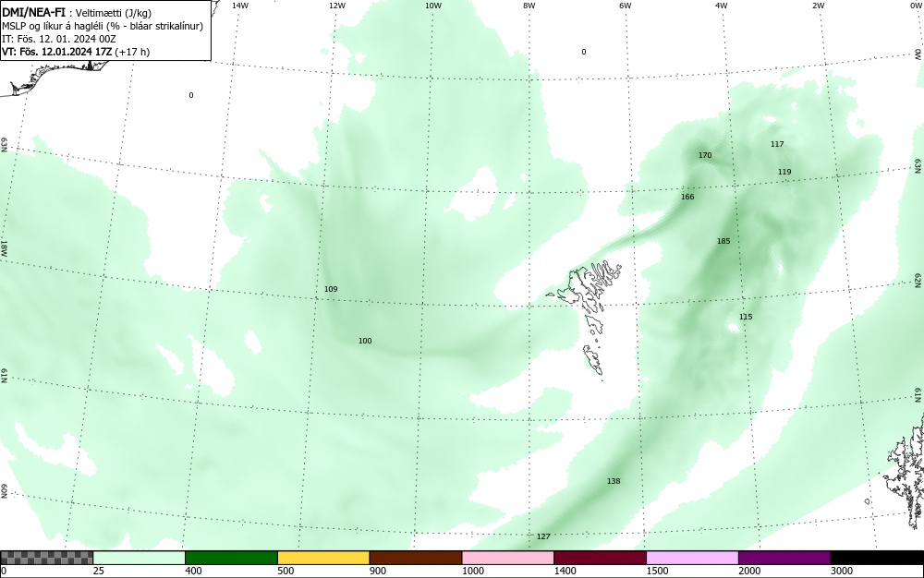The width and height of the screenshot is (924, 578).
Task: Click the 138 value label
Action: (x=614, y=481)
